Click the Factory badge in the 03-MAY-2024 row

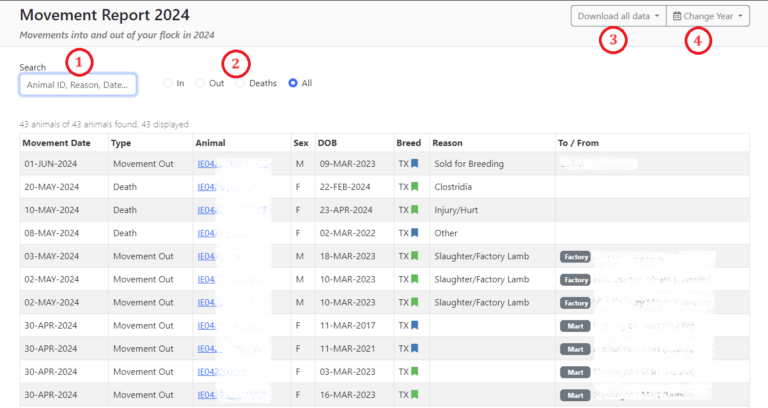pyautogui.click(x=576, y=257)
